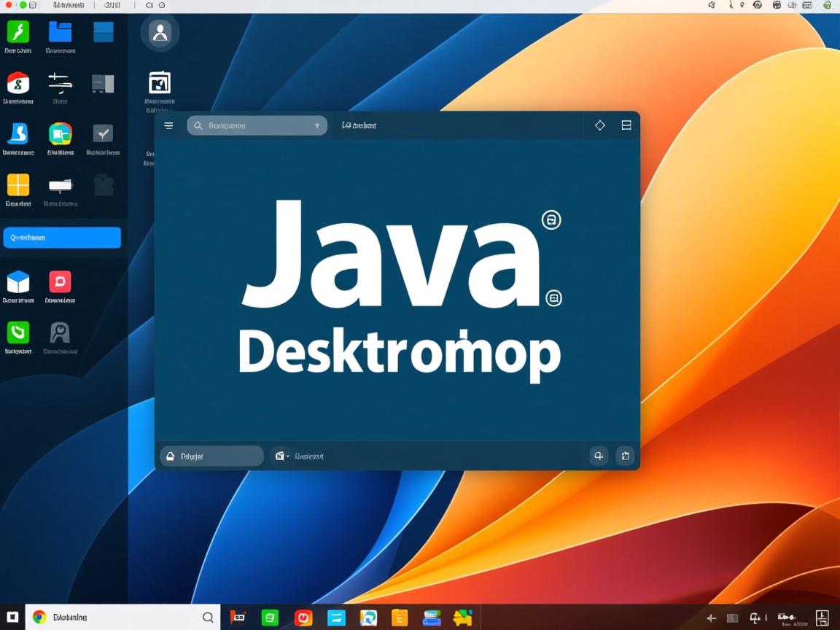The width and height of the screenshot is (840, 630).
Task: Launch the green phone messaging icon in the sidebar
Action: (17, 336)
